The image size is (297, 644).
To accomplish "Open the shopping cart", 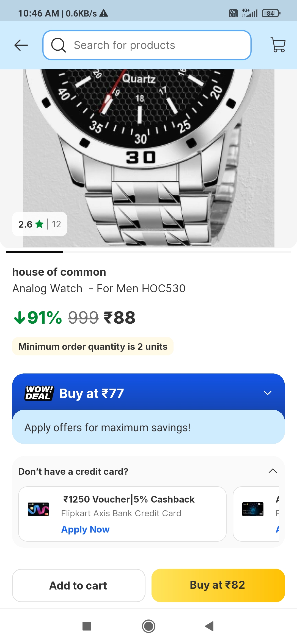I will (278, 45).
